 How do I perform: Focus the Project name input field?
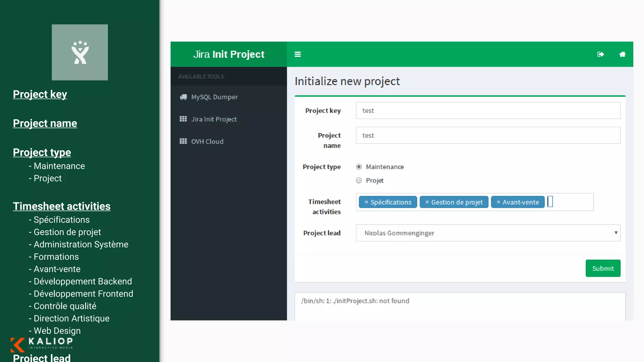point(488,135)
